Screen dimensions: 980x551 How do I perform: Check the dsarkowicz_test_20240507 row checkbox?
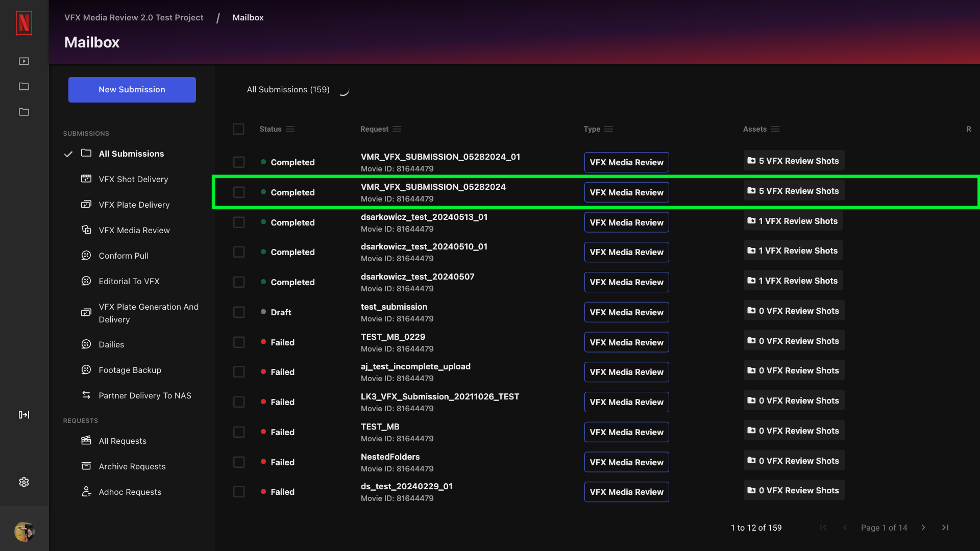pos(239,282)
